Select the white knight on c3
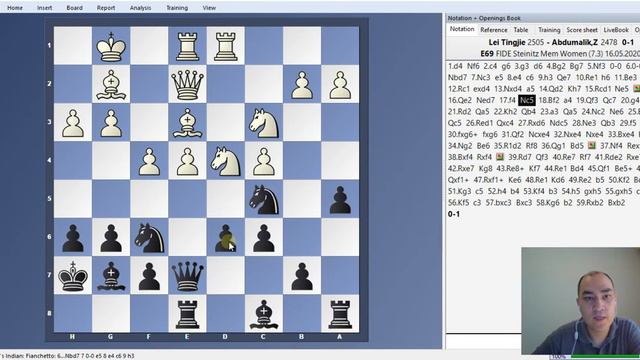This screenshot has height=360, width=640. (x=264, y=123)
